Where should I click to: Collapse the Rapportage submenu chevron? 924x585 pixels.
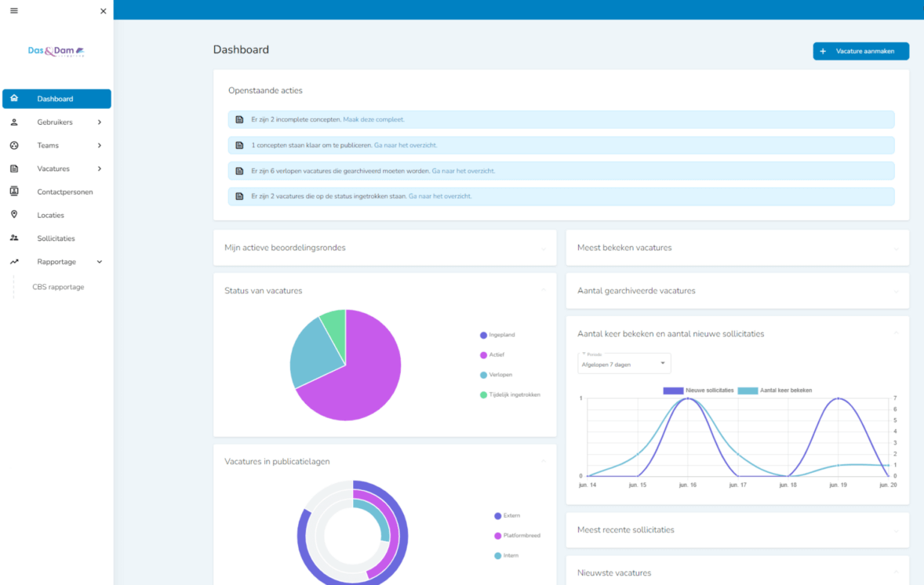click(100, 261)
